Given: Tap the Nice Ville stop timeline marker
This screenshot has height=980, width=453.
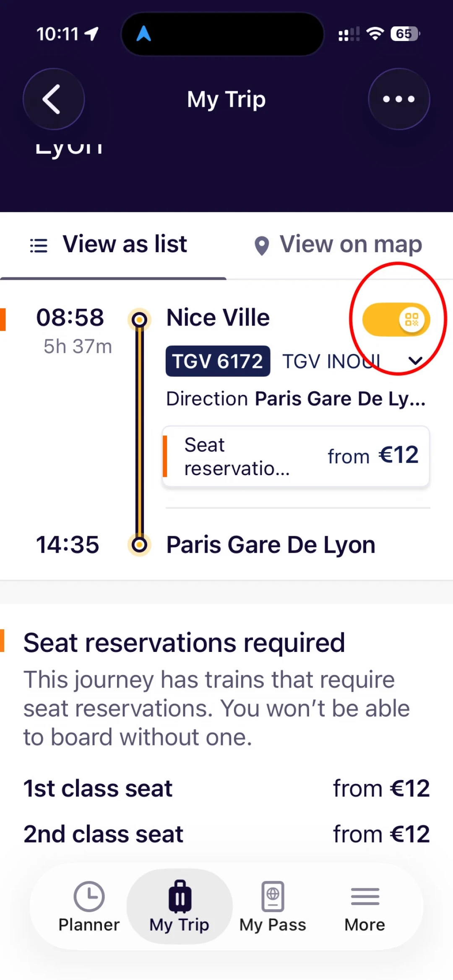Looking at the screenshot, I should click(x=139, y=320).
